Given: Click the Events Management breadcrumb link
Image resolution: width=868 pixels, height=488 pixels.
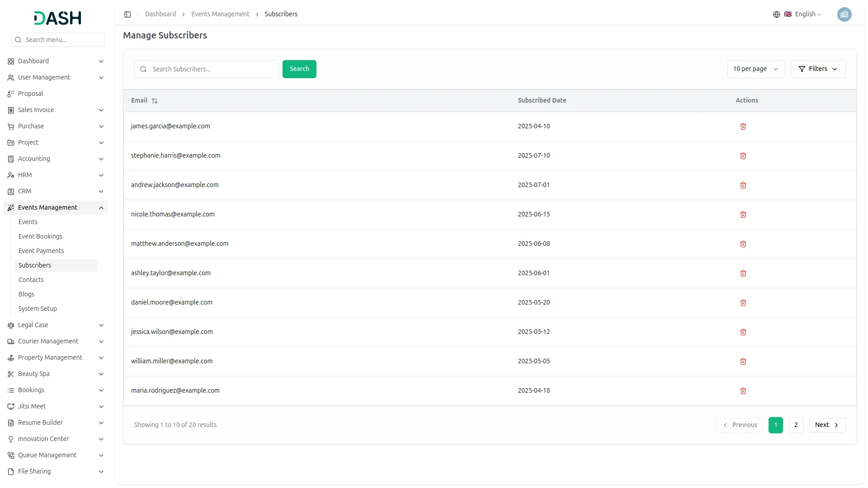Looking at the screenshot, I should pyautogui.click(x=220, y=14).
